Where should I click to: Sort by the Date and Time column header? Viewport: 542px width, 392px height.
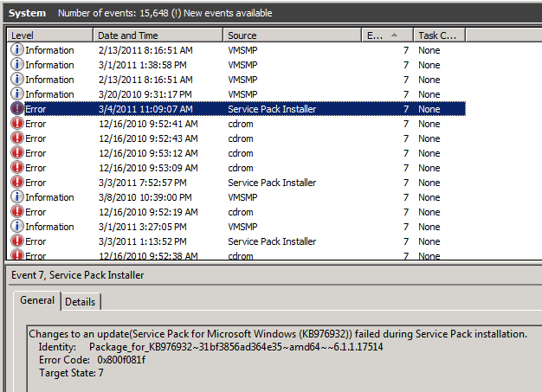click(x=158, y=35)
